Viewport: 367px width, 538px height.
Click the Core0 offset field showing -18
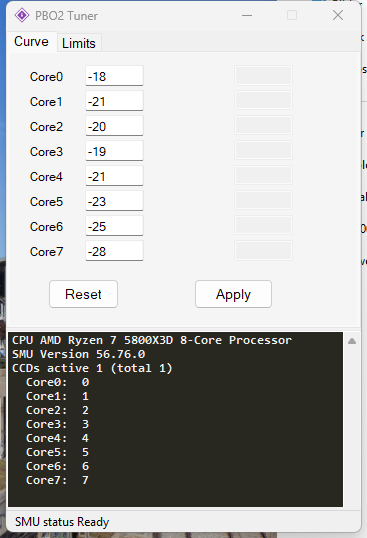pyautogui.click(x=114, y=76)
